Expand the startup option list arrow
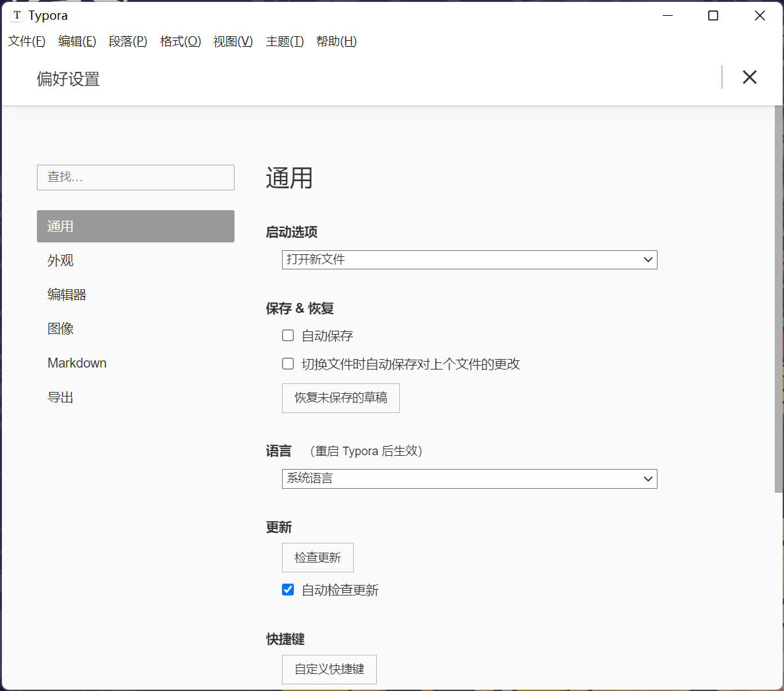This screenshot has width=784, height=691. click(x=648, y=260)
